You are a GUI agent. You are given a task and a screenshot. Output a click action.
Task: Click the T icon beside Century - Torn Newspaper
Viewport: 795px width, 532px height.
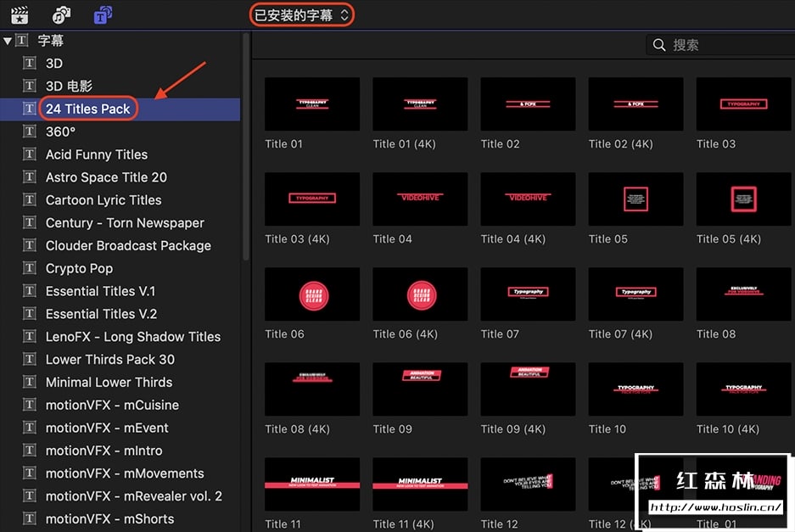[30, 222]
